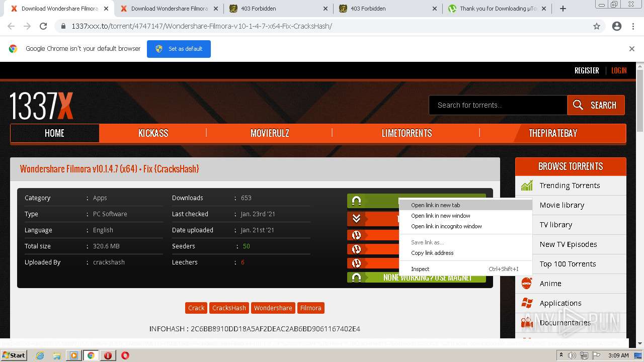644x362 pixels.
Task: Click the None Working? Use Magnet button
Action: [417, 278]
